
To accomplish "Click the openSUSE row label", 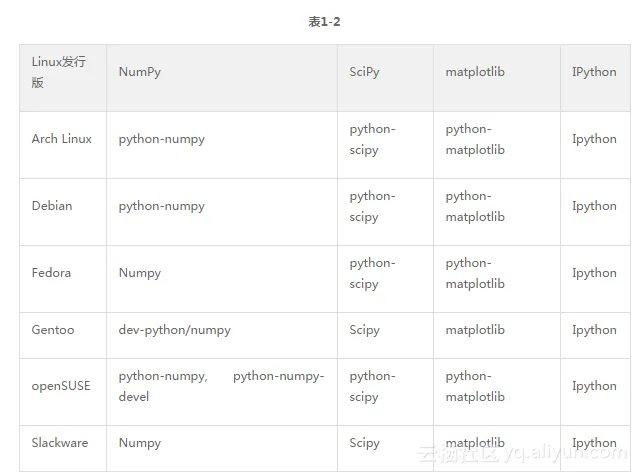I will pyautogui.click(x=61, y=386).
